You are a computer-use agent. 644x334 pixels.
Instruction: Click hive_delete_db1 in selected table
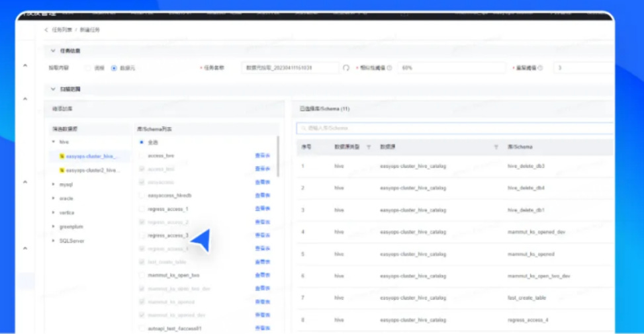click(x=526, y=210)
